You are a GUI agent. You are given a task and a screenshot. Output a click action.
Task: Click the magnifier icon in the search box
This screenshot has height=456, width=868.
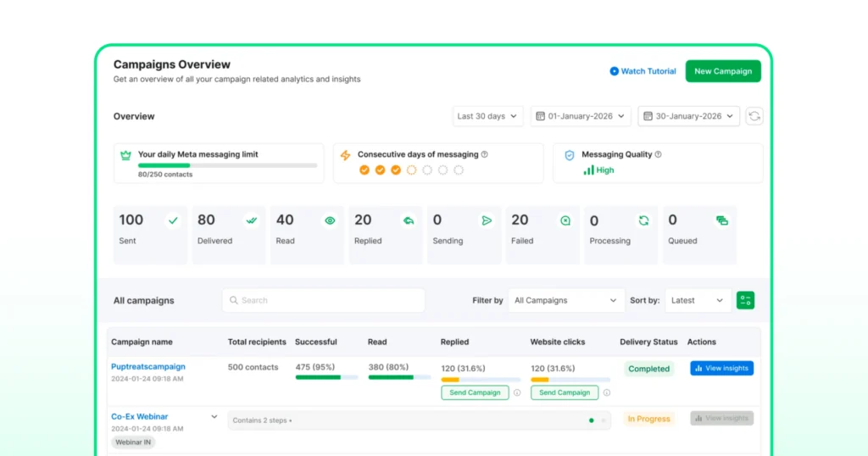pyautogui.click(x=234, y=300)
